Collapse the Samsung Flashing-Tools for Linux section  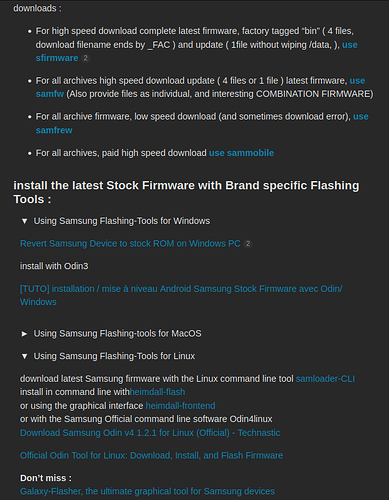[x=24, y=356]
